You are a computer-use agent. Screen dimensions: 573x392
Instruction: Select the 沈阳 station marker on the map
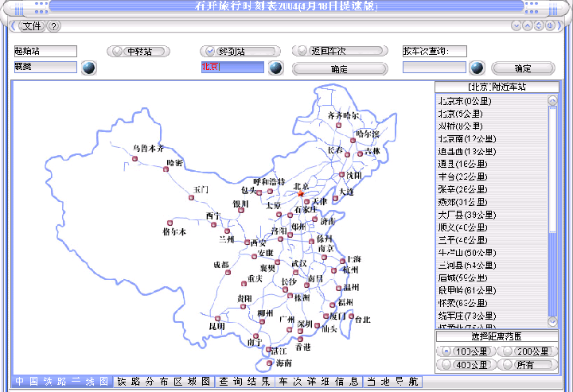click(x=341, y=174)
